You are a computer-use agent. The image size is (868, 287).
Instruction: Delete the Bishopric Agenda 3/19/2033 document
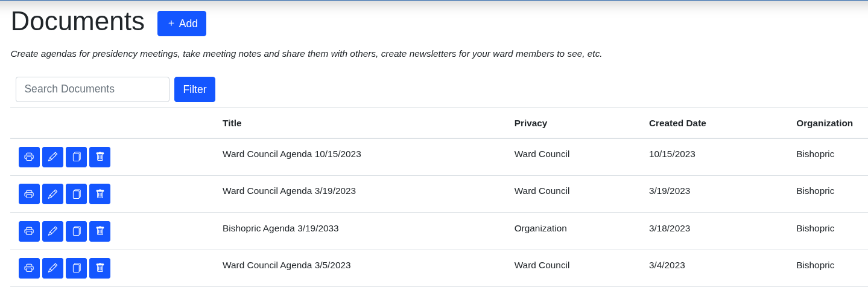pyautogui.click(x=100, y=231)
